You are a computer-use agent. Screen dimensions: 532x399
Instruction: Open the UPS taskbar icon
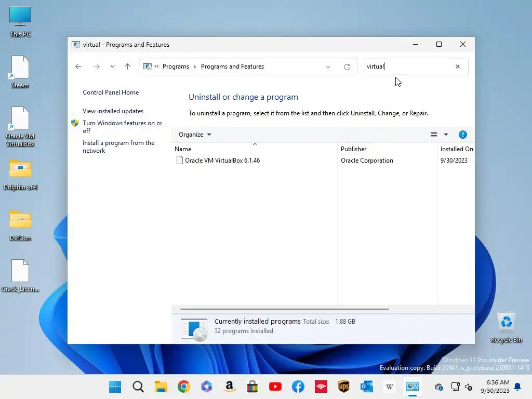[x=344, y=387]
